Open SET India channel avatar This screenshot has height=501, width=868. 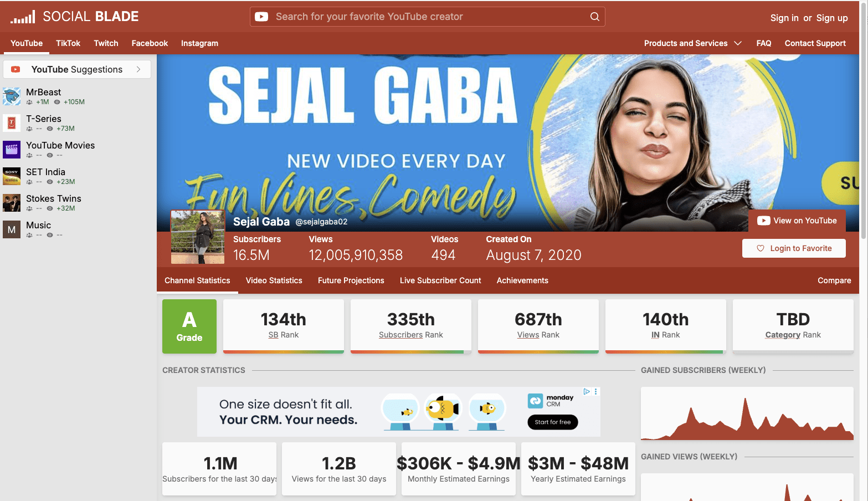12,176
